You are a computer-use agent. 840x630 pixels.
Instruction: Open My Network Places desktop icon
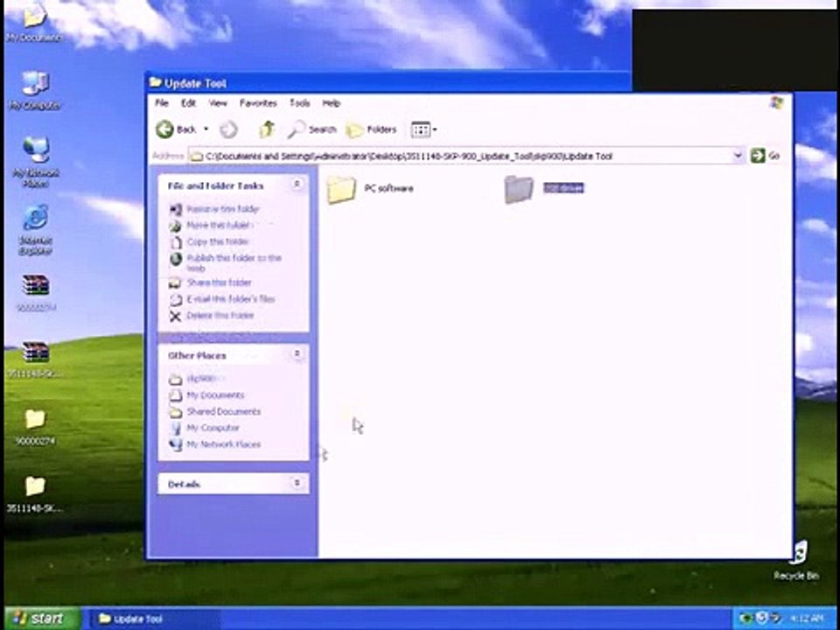coord(35,162)
